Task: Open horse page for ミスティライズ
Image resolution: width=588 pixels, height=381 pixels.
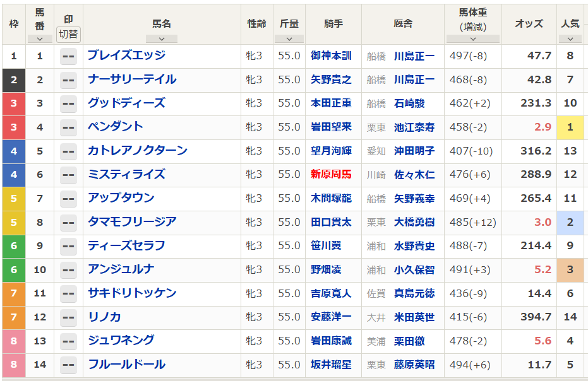Action: pyautogui.click(x=126, y=174)
